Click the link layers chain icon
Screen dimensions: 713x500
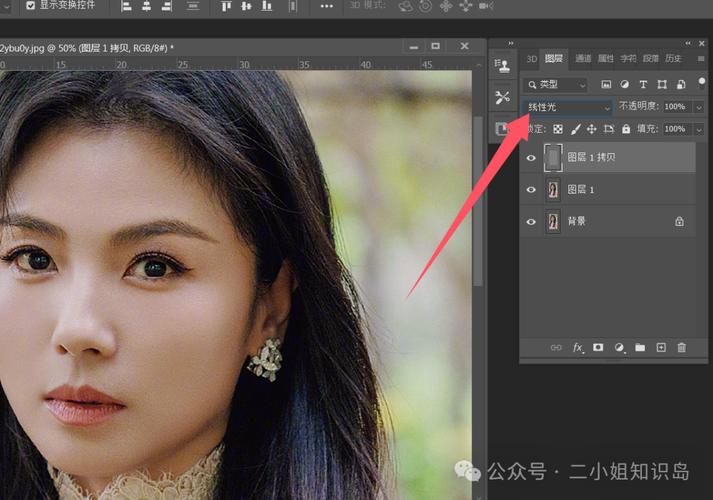click(x=556, y=348)
